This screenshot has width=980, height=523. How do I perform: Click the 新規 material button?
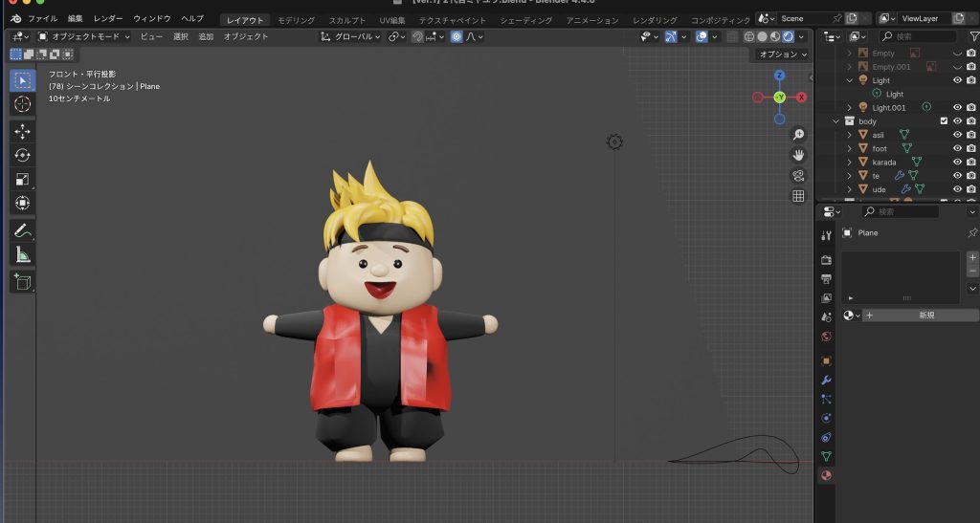925,316
